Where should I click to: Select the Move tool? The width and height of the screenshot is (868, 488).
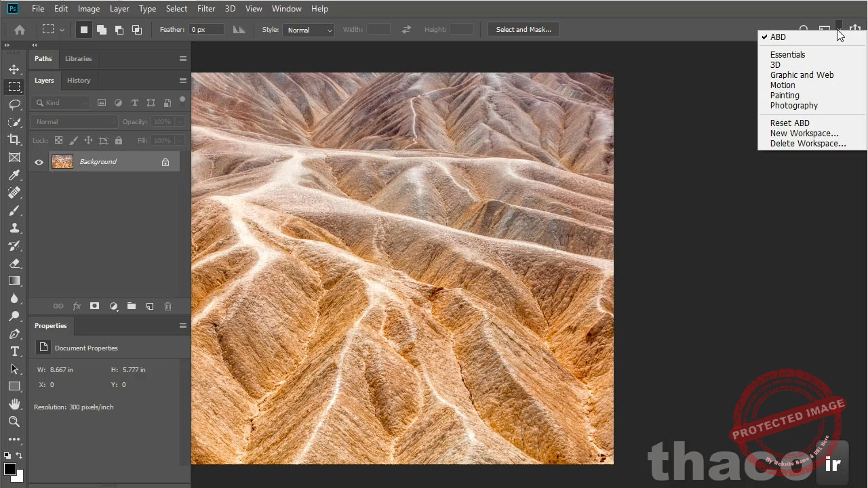tap(14, 69)
